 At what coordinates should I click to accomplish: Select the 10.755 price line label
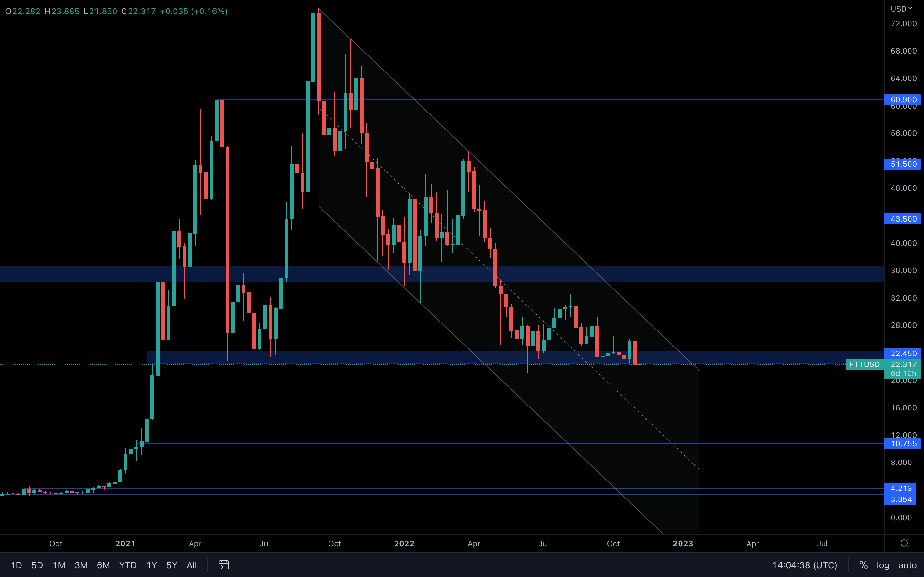903,443
